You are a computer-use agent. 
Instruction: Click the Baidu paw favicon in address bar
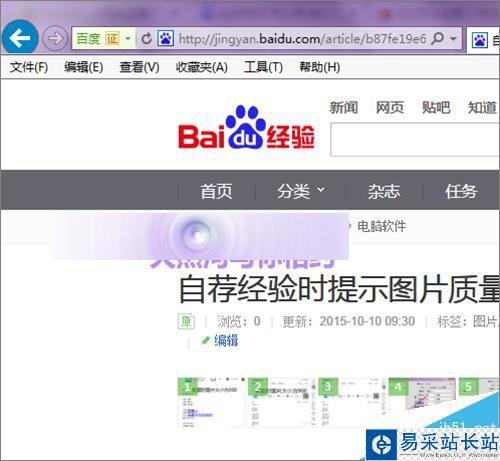pyautogui.click(x=165, y=38)
